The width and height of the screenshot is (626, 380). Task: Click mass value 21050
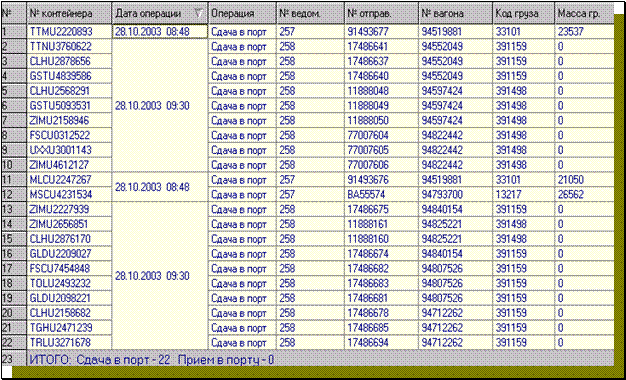coord(571,180)
